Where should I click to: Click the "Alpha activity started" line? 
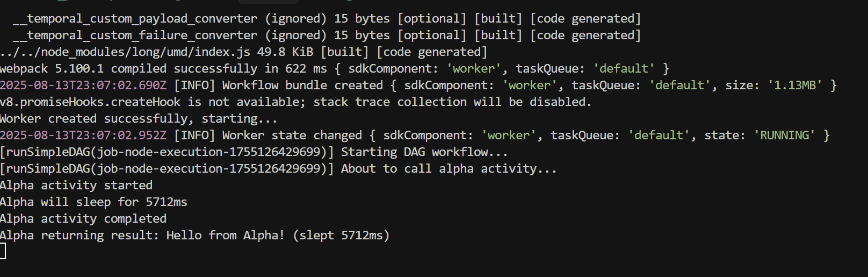tap(76, 186)
